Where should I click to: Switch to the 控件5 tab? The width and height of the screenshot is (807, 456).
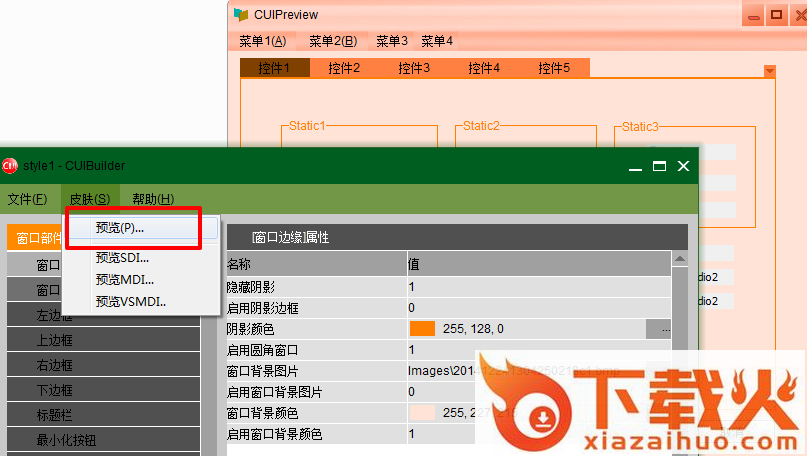coord(554,68)
